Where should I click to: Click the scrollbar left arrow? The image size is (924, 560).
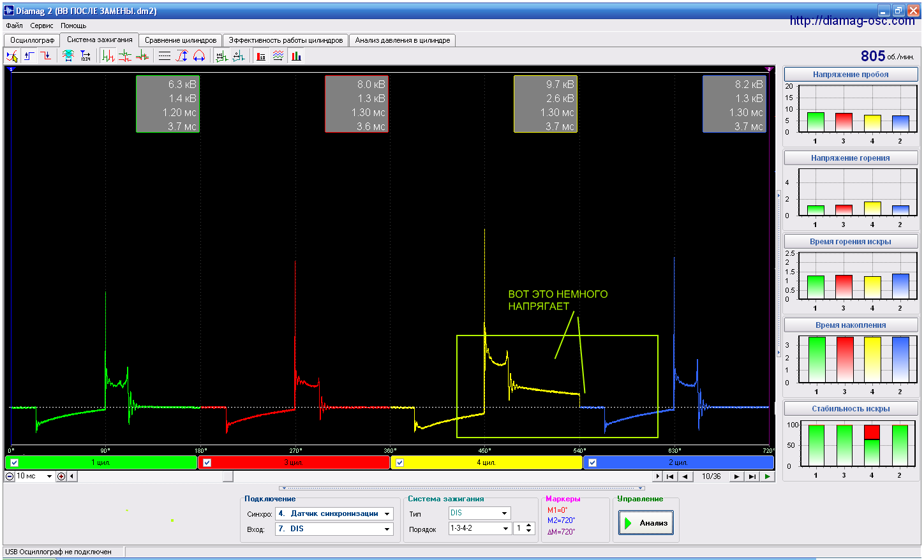pyautogui.click(x=71, y=476)
